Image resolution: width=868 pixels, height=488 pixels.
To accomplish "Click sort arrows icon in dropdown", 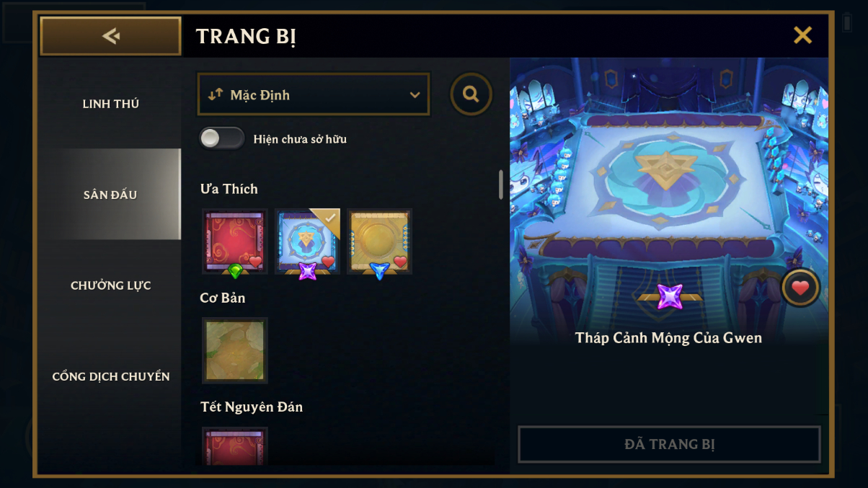I will click(x=215, y=94).
